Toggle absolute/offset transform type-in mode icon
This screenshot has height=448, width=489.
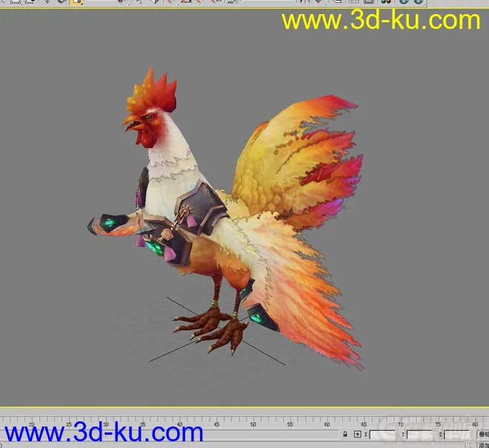click(357, 434)
